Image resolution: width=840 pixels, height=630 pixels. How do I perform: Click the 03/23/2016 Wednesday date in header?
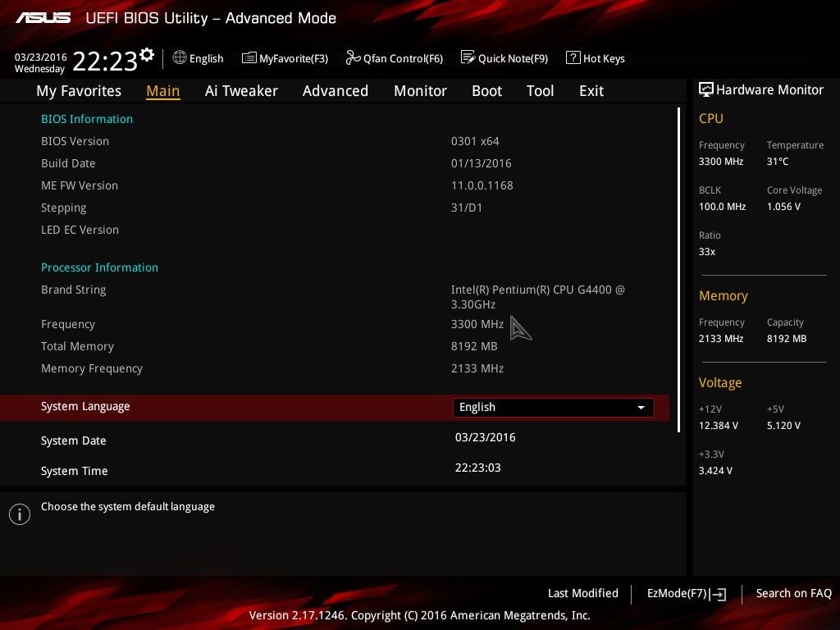pos(41,63)
